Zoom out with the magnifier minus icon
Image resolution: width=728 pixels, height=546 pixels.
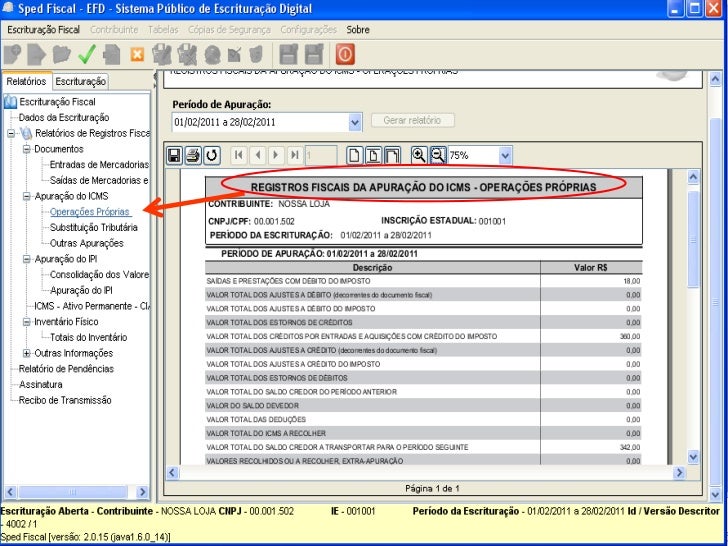tap(437, 155)
